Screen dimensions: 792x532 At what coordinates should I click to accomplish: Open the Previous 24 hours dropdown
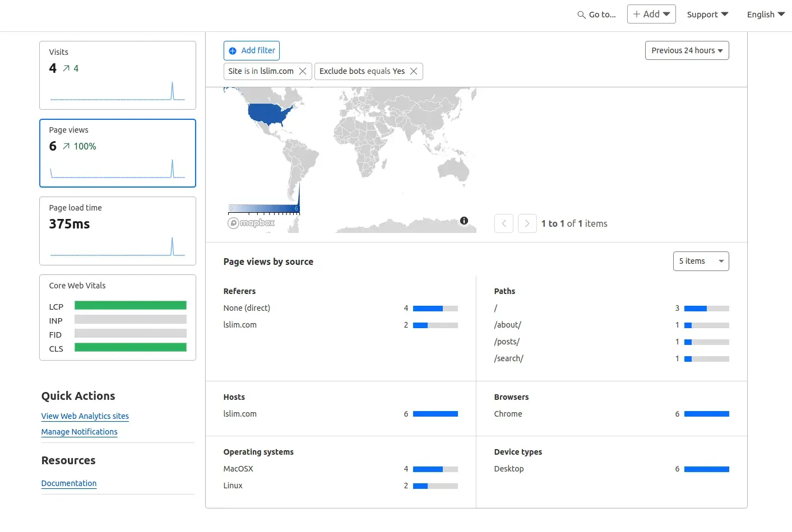[687, 50]
